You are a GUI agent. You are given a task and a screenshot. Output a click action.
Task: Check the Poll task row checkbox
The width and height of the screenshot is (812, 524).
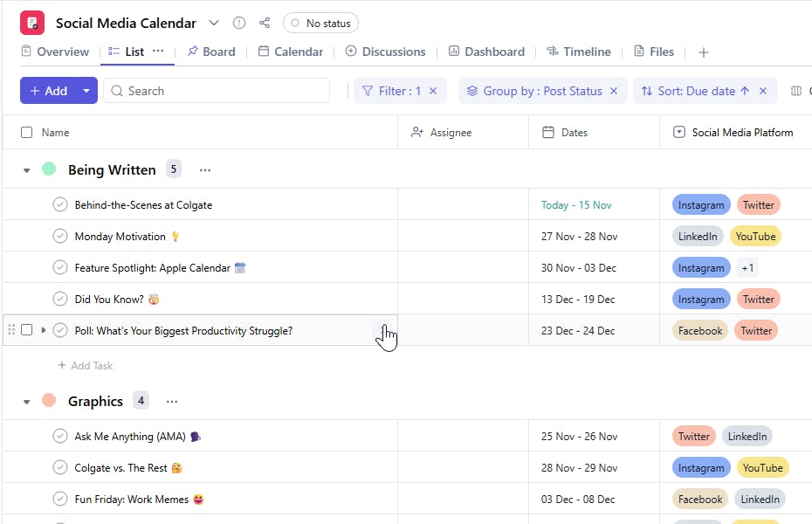click(26, 330)
